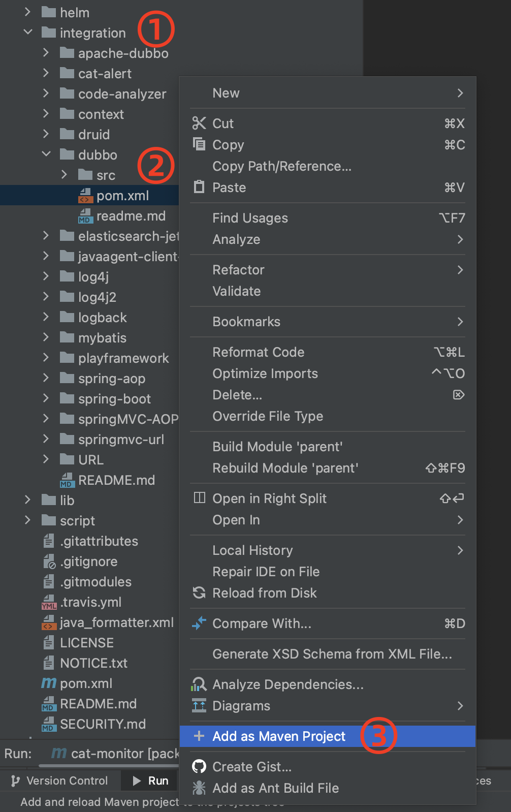
Task: Choose Copy Path/Reference...
Action: click(328, 166)
